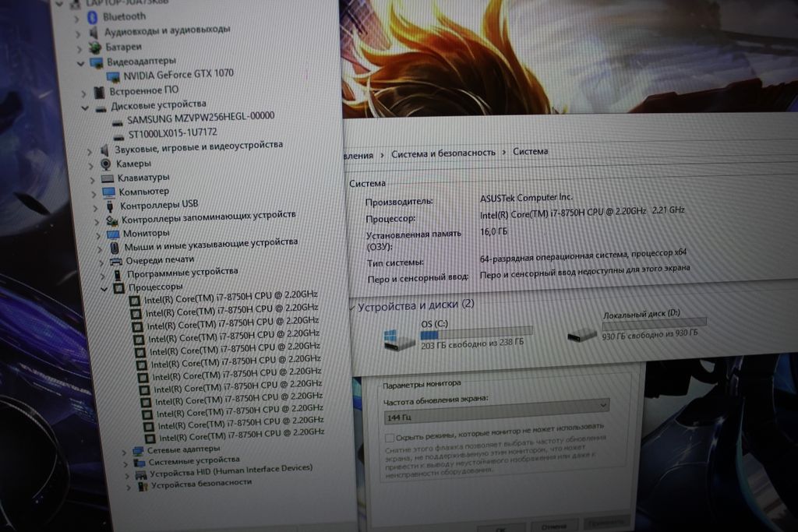Select the SAMSUNG MZVPW256HEGL-00000 disk
Image resolution: width=798 pixels, height=532 pixels.
click(x=200, y=117)
